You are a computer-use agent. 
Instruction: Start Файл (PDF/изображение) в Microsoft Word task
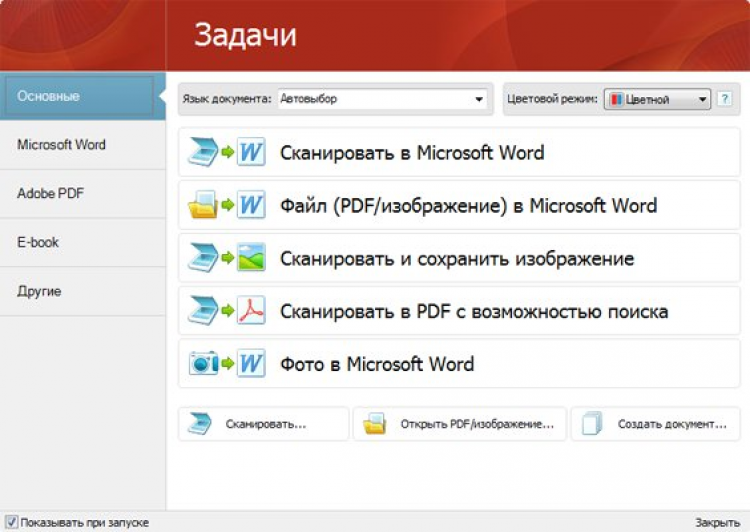tap(459, 205)
